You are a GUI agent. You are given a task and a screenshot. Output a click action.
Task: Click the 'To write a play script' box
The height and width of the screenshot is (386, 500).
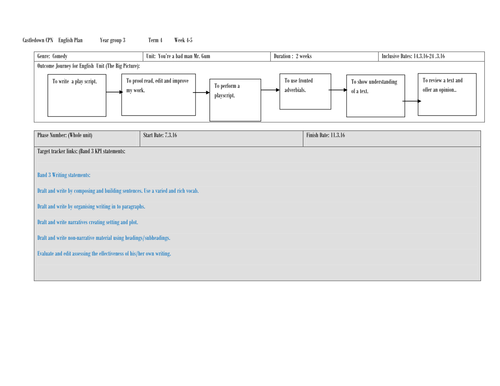(77, 96)
